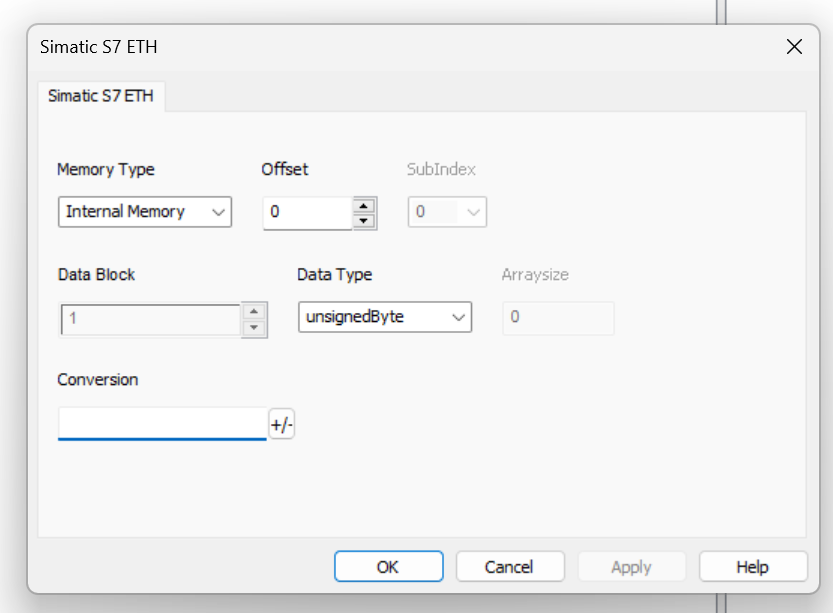Click the Conversion text field
This screenshot has height=613, width=833.
point(162,423)
